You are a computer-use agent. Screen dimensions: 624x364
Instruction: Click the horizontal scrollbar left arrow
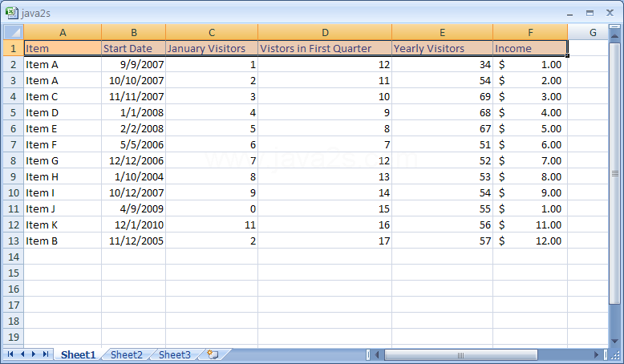coord(377,354)
